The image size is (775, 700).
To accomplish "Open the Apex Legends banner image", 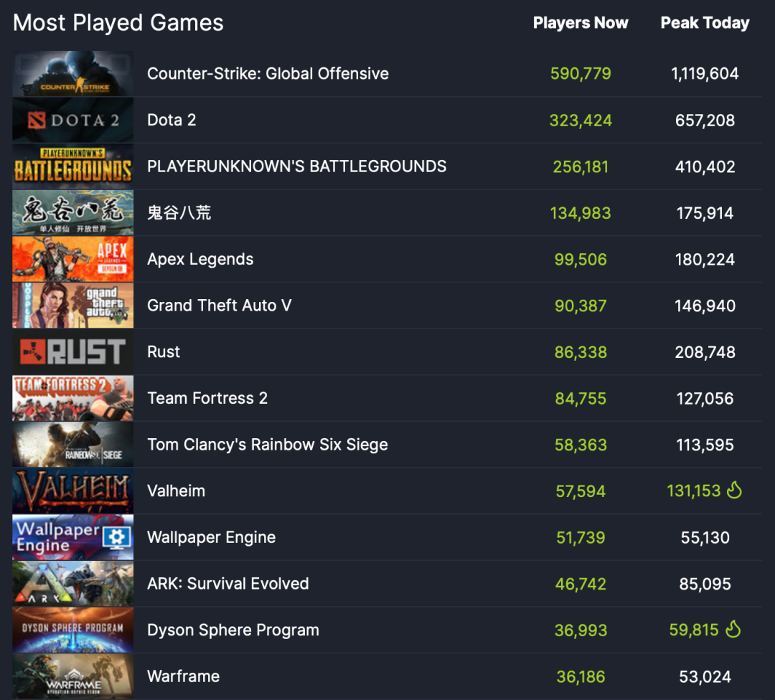I will (x=72, y=260).
